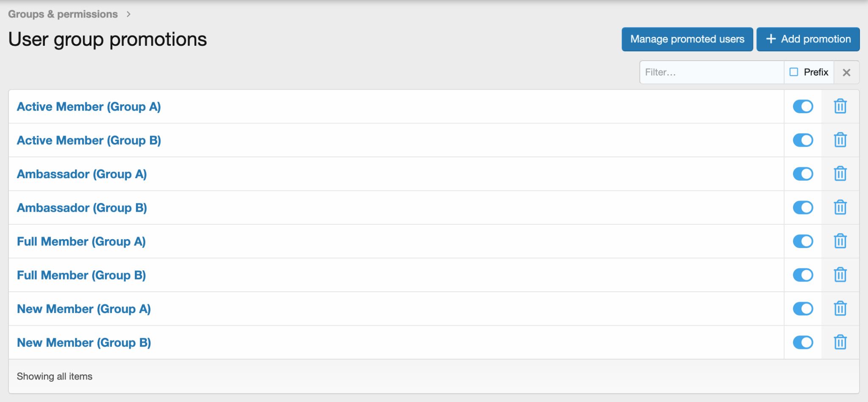
Task: Click trash icon for Active Member (Group B)
Action: point(840,140)
